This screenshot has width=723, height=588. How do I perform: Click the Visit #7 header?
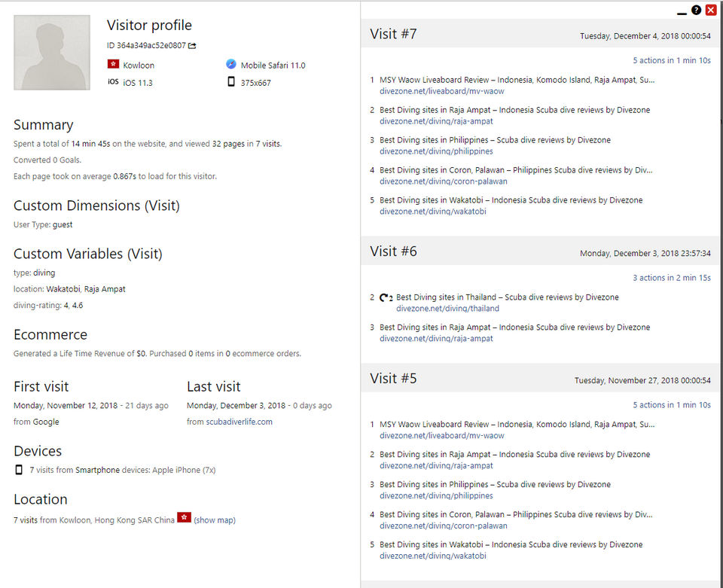pos(393,35)
